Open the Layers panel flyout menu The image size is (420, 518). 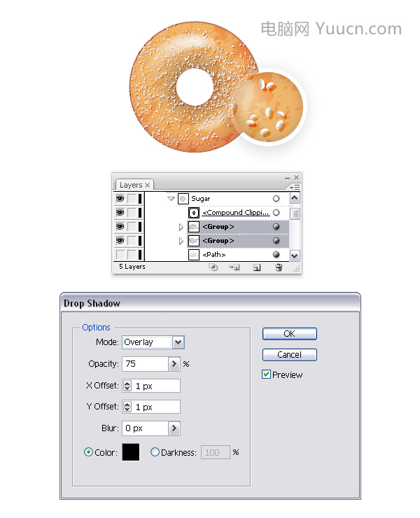[x=295, y=188]
